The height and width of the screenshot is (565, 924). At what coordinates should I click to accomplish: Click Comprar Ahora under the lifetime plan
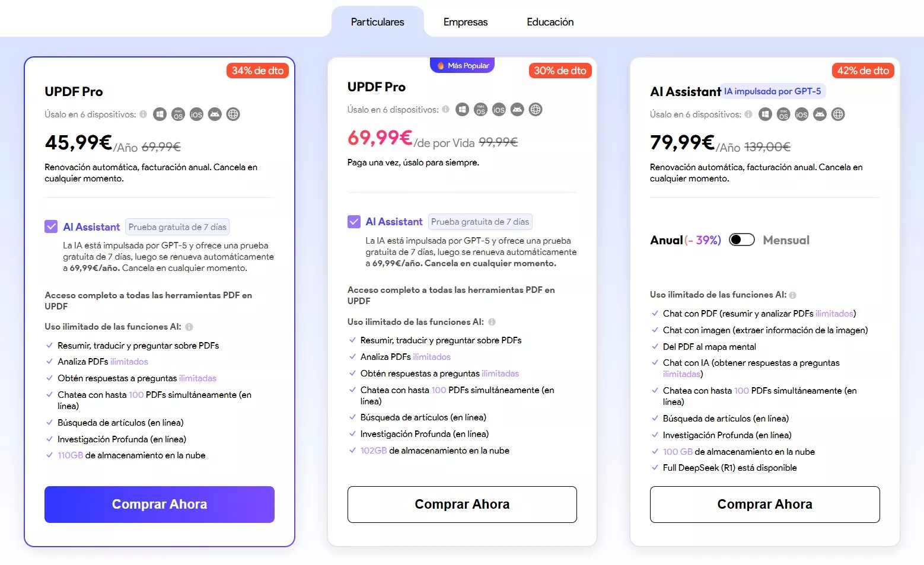click(x=462, y=505)
